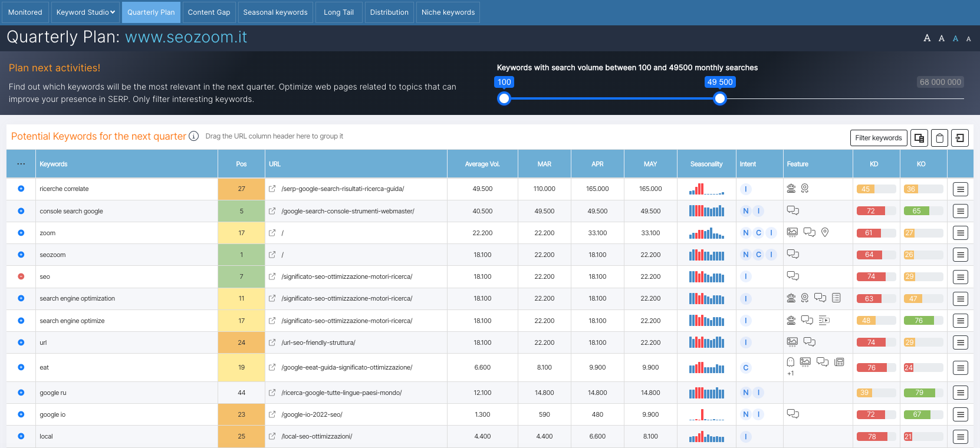Open the row menu dropdown for 'url'

(x=961, y=342)
